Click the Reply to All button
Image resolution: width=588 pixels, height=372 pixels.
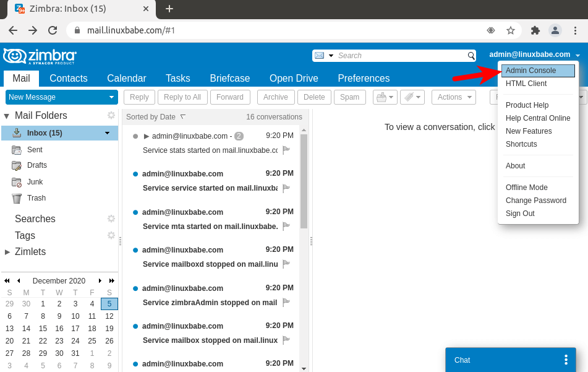click(182, 97)
